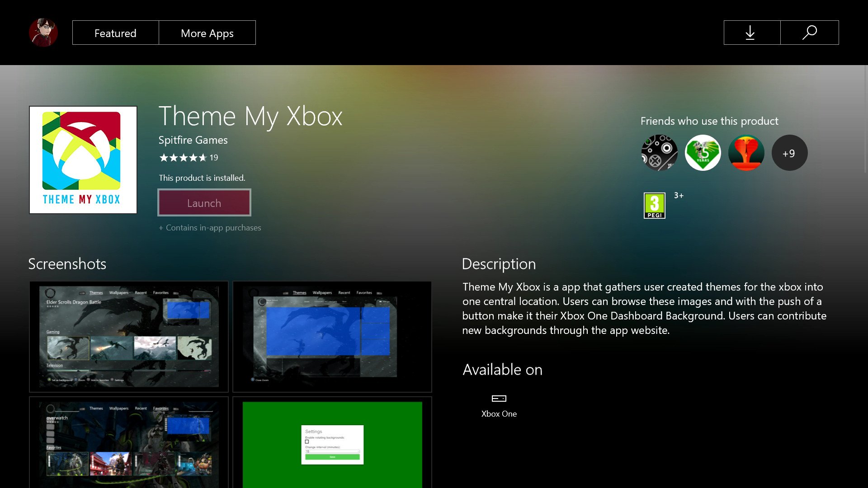868x488 pixels.
Task: Open the friend's red cobra avatar
Action: pos(746,153)
